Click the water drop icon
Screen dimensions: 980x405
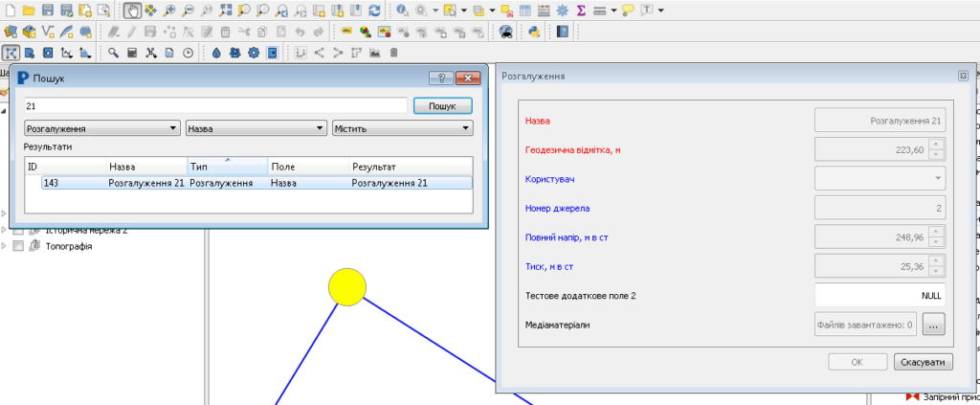[x=216, y=53]
